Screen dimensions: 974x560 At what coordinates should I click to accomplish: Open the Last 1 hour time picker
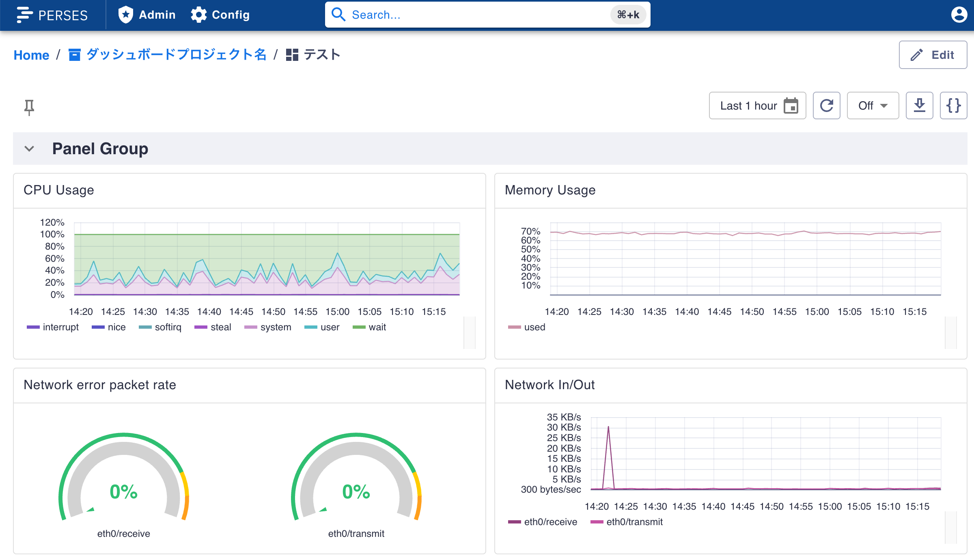click(x=748, y=106)
